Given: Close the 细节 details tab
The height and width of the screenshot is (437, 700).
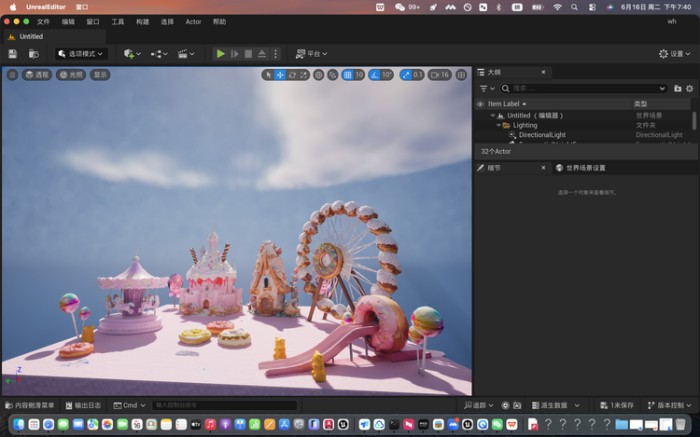Looking at the screenshot, I should pos(543,168).
